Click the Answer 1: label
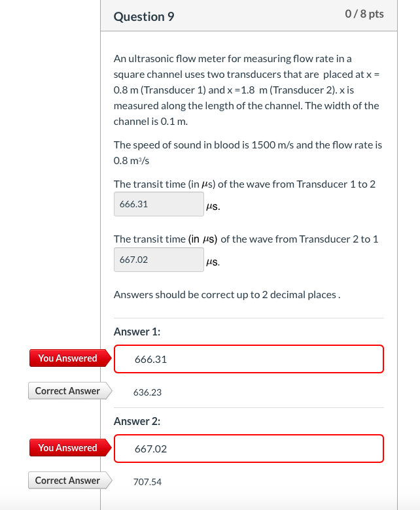 (137, 331)
